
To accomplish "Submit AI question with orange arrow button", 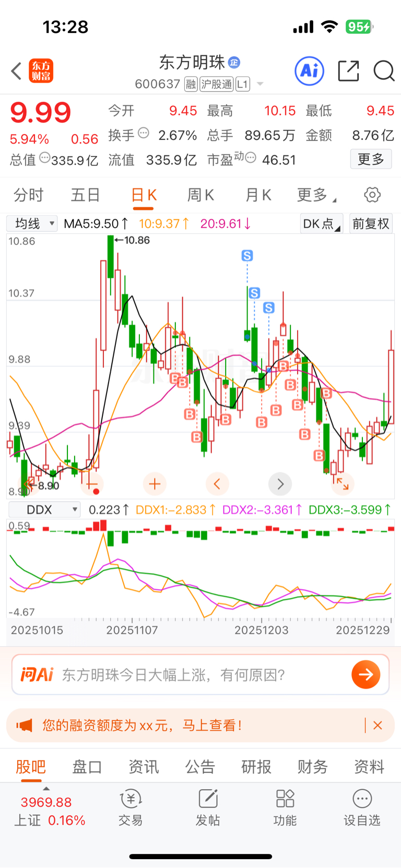I will (366, 674).
